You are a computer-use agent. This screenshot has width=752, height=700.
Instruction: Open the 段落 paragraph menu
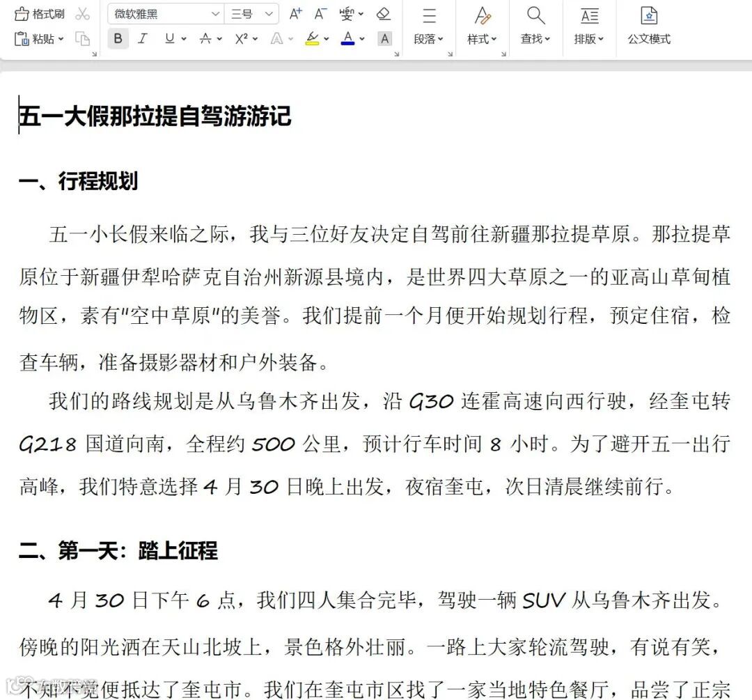tap(429, 27)
